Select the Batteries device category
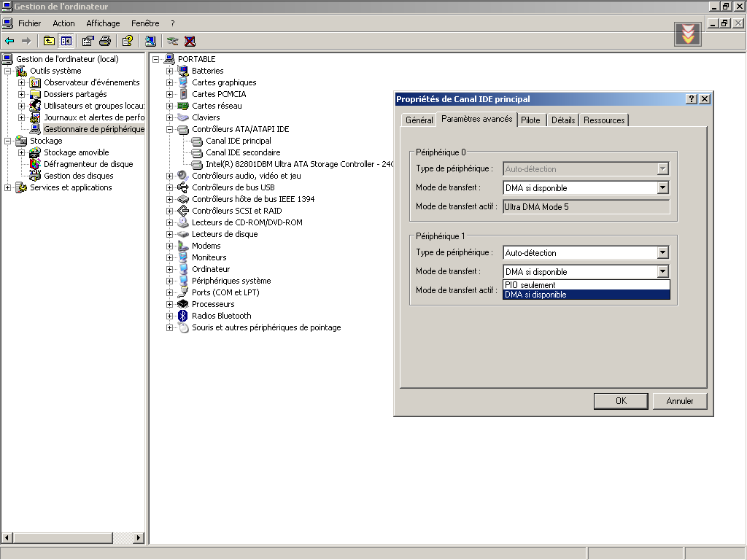Viewport: 747px width, 560px height. tap(207, 71)
